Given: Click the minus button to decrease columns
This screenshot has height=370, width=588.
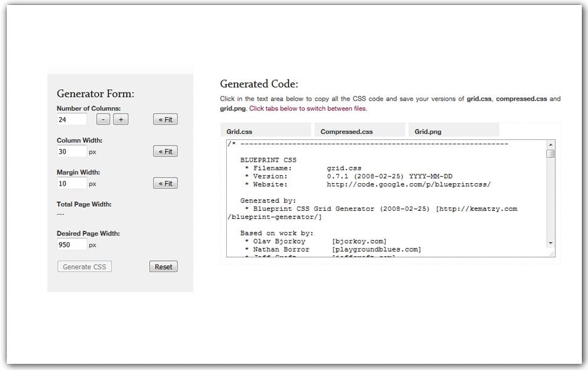Looking at the screenshot, I should tap(102, 119).
